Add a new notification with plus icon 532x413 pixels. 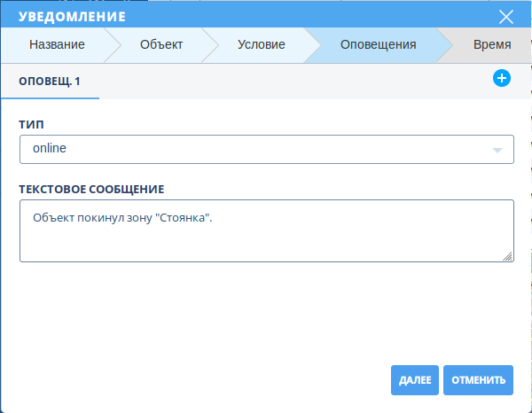pyautogui.click(x=501, y=79)
